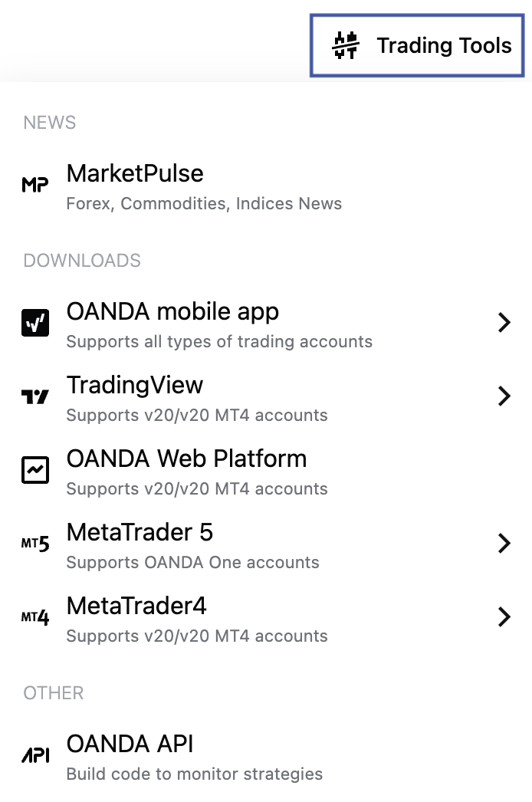Click the MarketPulse MP logo icon

[x=35, y=185]
